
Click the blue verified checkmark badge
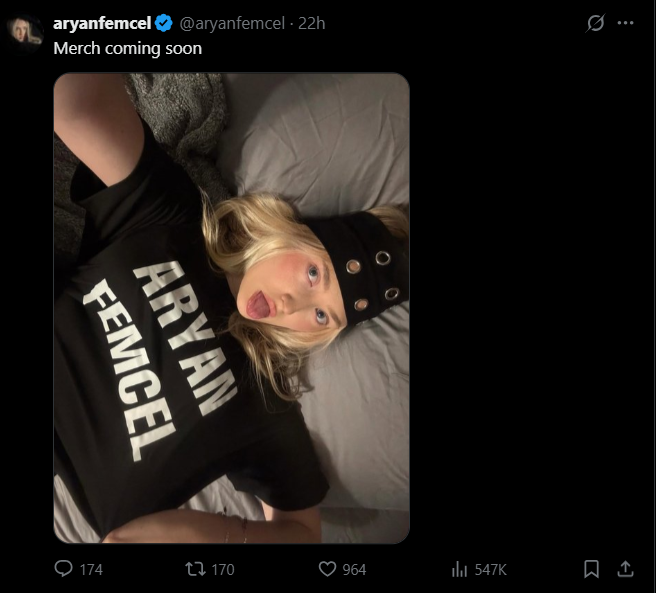[x=164, y=23]
